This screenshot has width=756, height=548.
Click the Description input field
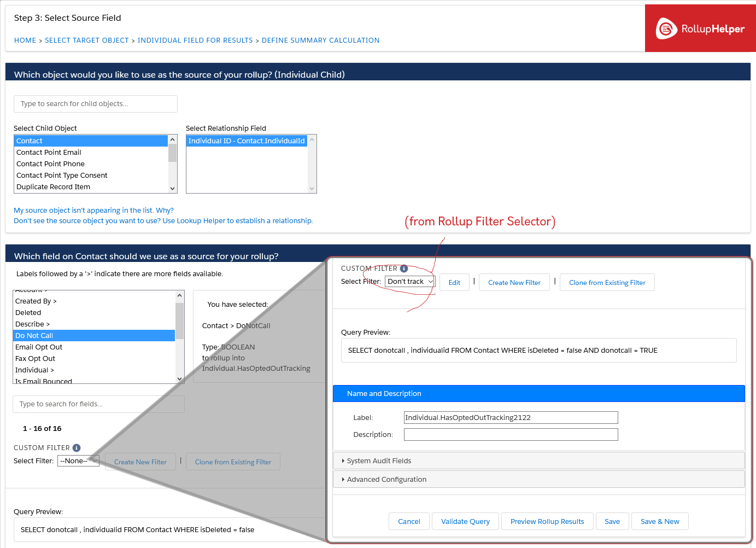511,435
